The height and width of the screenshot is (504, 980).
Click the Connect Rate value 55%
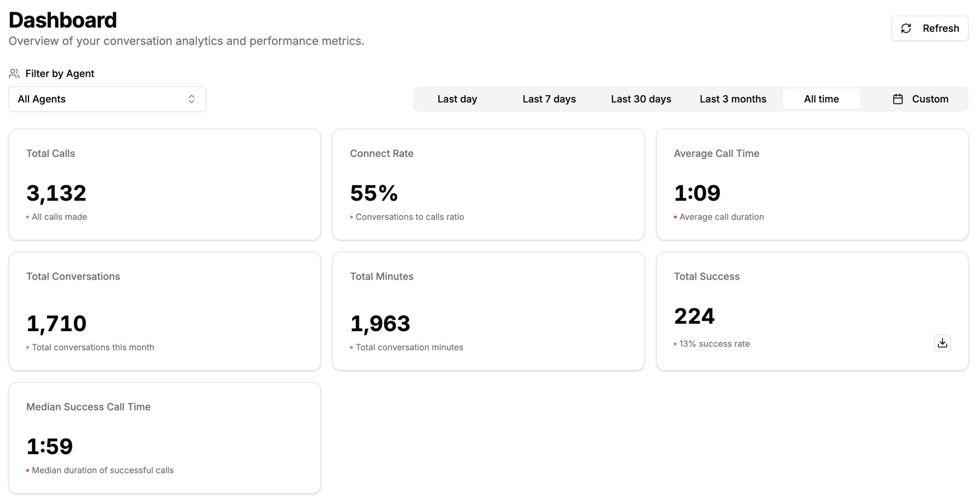[x=374, y=193]
